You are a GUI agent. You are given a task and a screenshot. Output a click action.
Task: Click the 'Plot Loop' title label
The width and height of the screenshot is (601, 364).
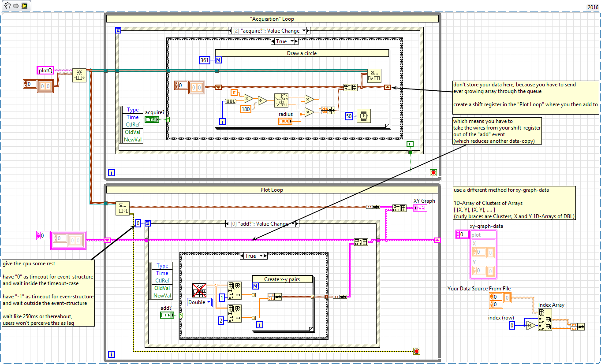tap(272, 190)
